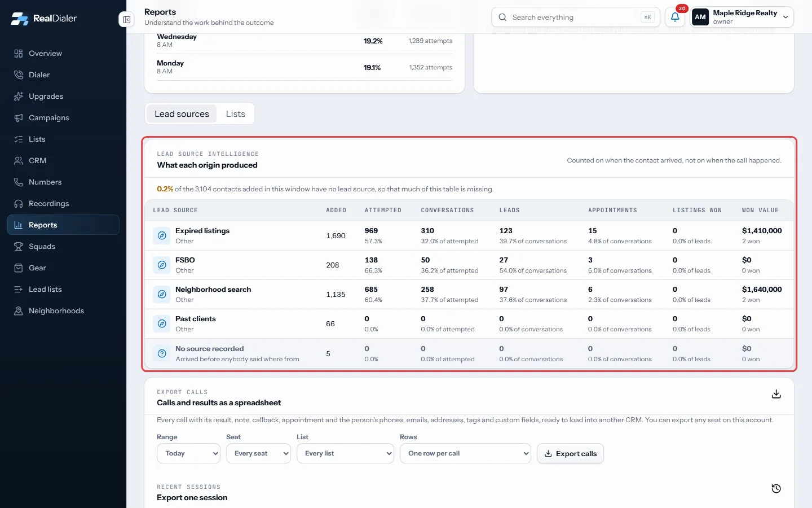This screenshot has width=812, height=508.
Task: Click the search magnifier icon
Action: [x=502, y=17]
